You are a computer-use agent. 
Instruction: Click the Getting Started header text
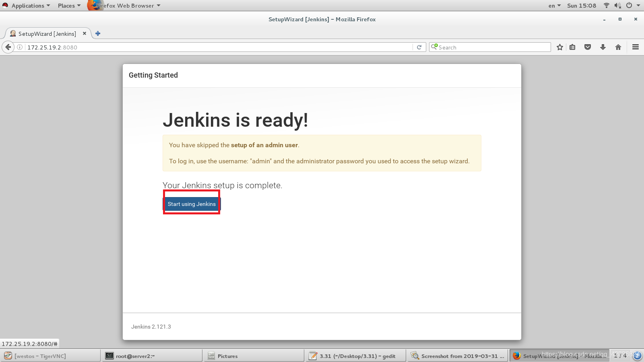tap(153, 75)
